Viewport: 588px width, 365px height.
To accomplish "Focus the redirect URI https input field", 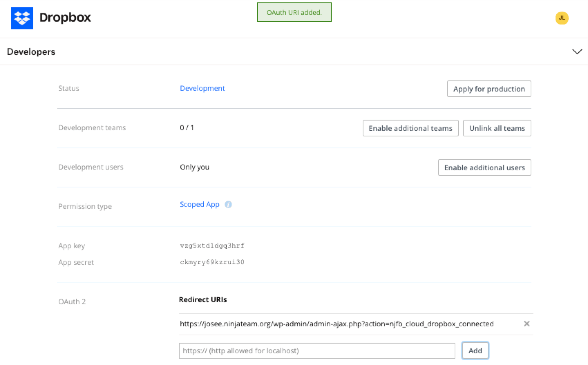I will tap(317, 351).
